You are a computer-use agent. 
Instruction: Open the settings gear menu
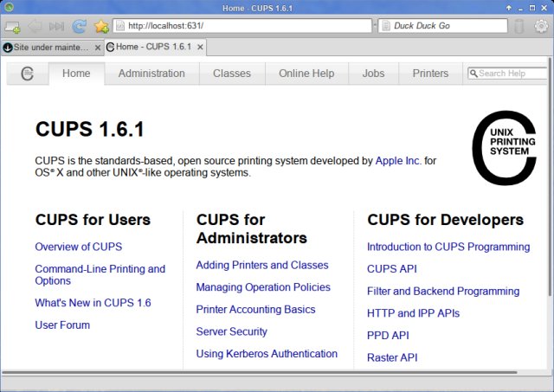tap(541, 26)
